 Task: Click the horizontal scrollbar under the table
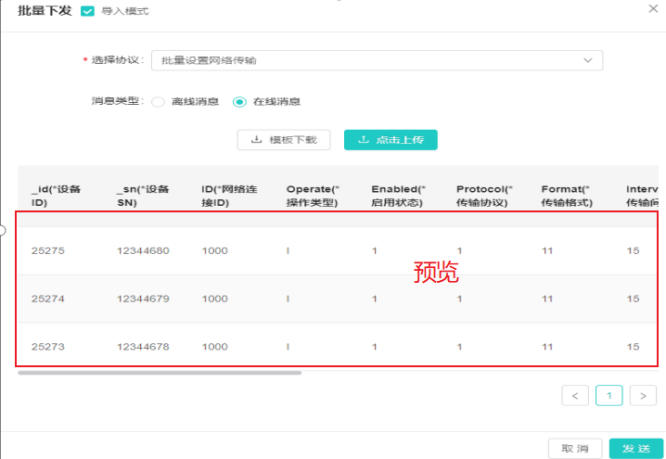pos(160,373)
